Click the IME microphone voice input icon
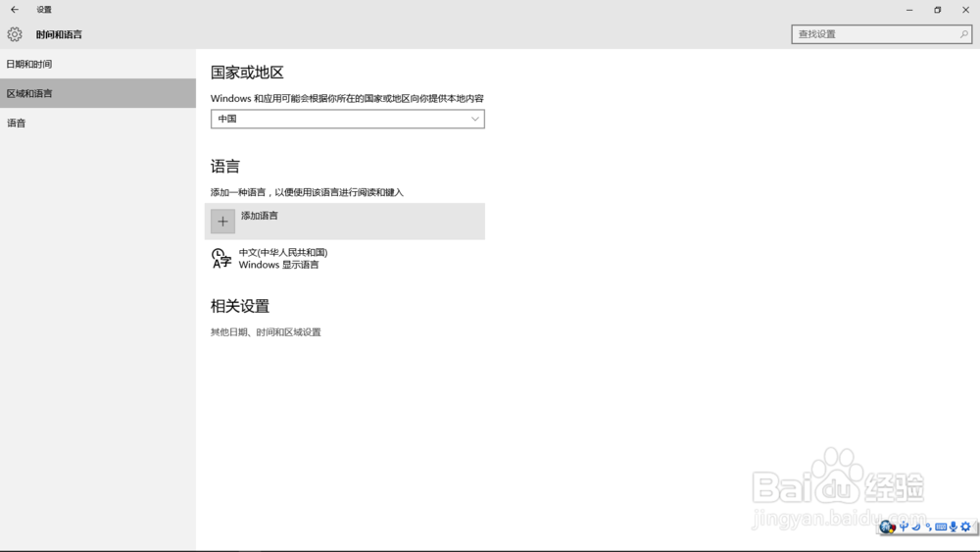 pyautogui.click(x=954, y=527)
